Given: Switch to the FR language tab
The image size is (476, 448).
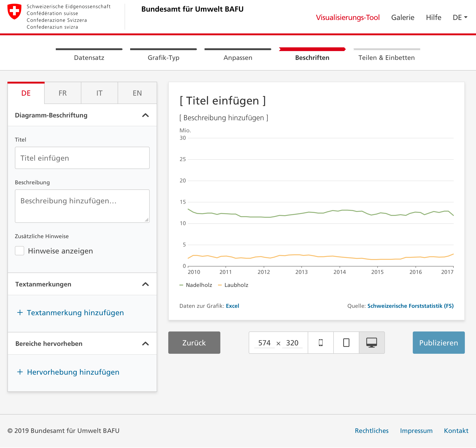Looking at the screenshot, I should click(63, 93).
